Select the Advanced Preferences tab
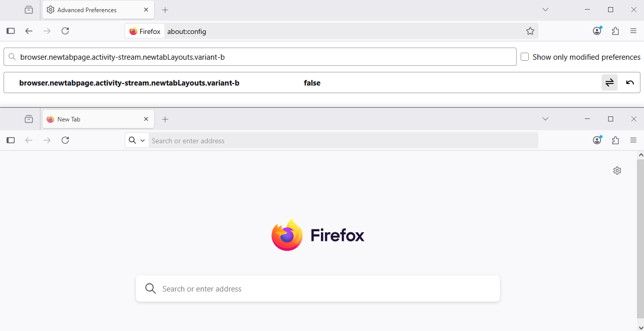 click(x=98, y=10)
